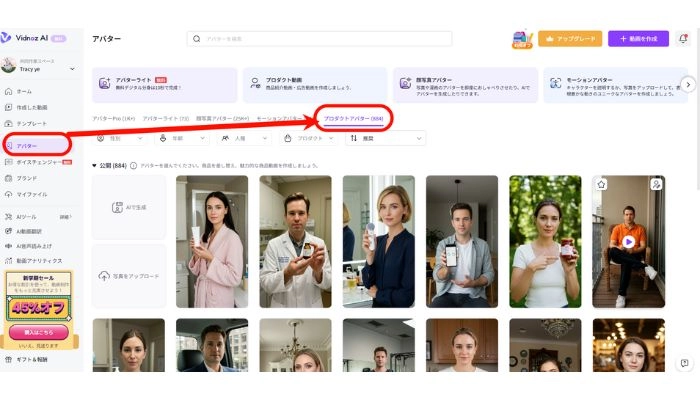
Task: Select the プロダクトアバター (884) tab
Action: click(353, 119)
